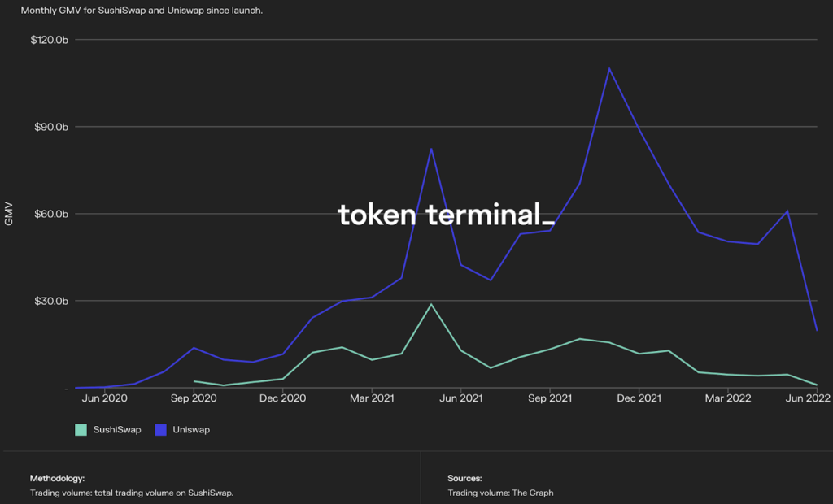Image resolution: width=833 pixels, height=504 pixels.
Task: Select the Uniswap peak point above $90.0b
Action: tap(609, 68)
